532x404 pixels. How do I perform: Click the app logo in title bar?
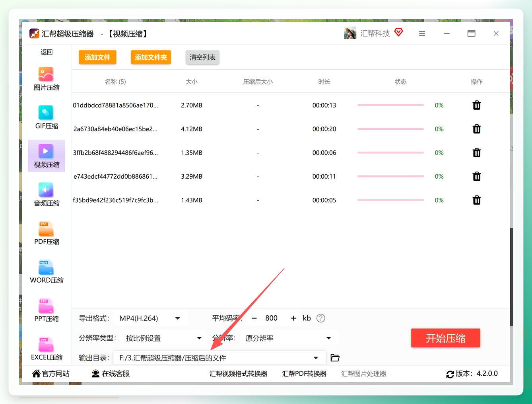click(x=34, y=33)
